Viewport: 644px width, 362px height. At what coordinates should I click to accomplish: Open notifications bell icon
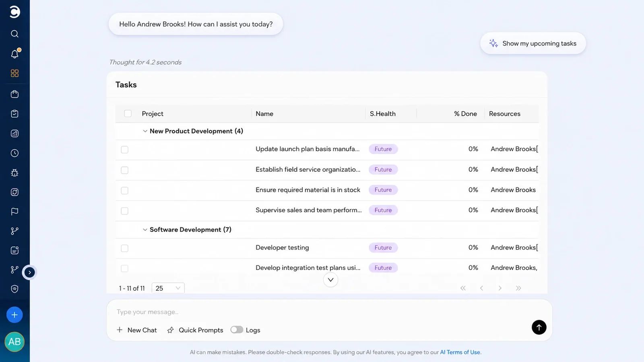coord(14,53)
